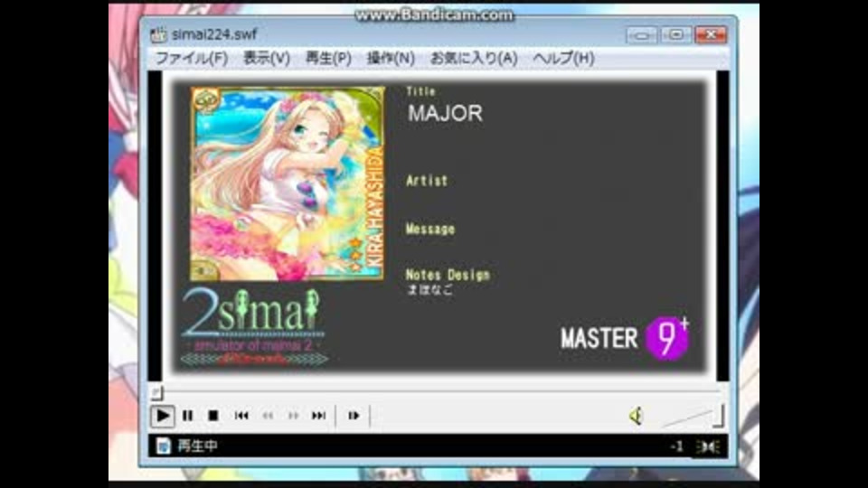
Task: Click the seek bar thumb
Action: [156, 392]
